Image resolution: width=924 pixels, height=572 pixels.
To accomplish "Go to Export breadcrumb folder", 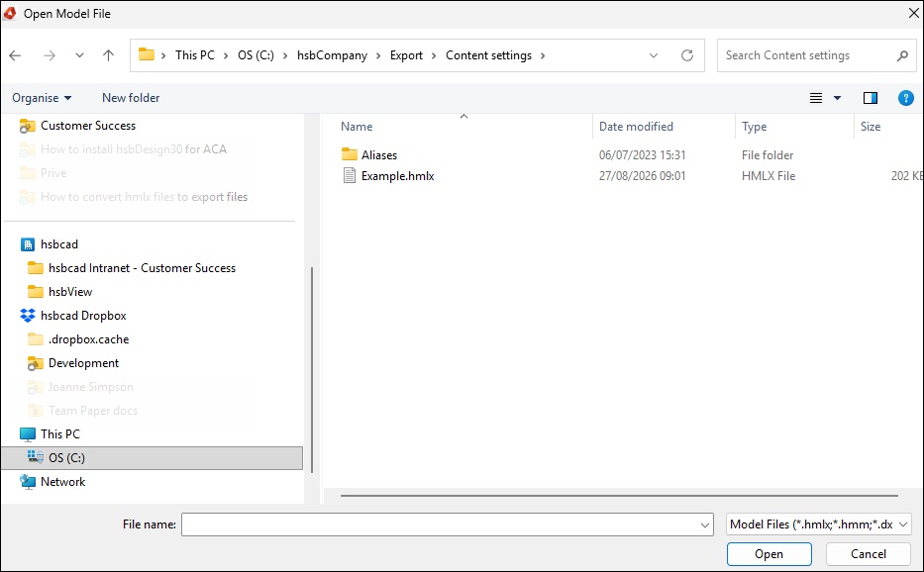I will (x=407, y=55).
